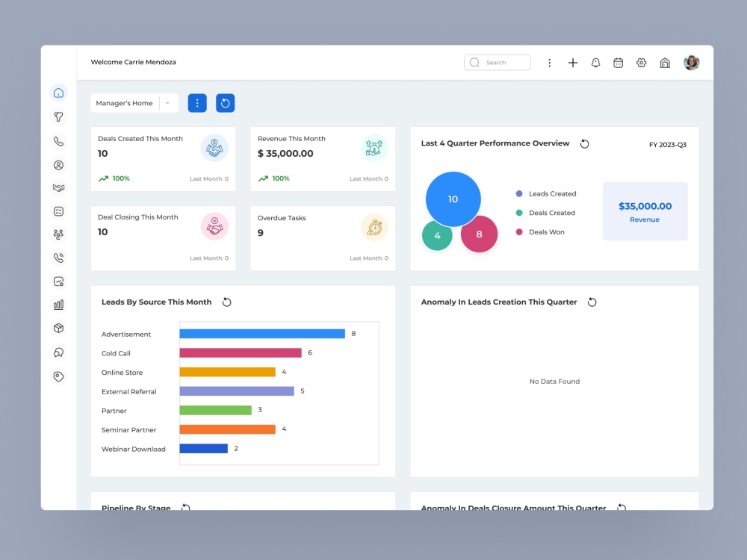Viewport: 747px width, 560px height.
Task: Click the blue refresh dashboard button
Action: click(226, 103)
